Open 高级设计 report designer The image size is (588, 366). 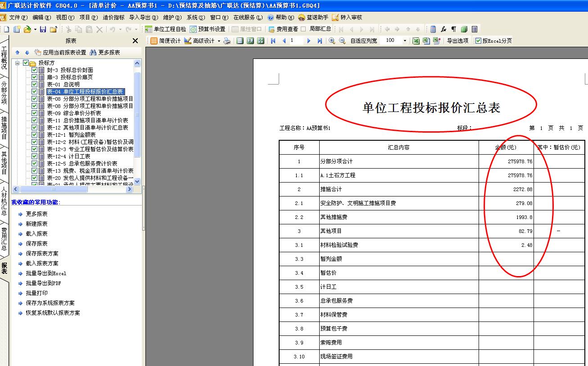tap(199, 40)
